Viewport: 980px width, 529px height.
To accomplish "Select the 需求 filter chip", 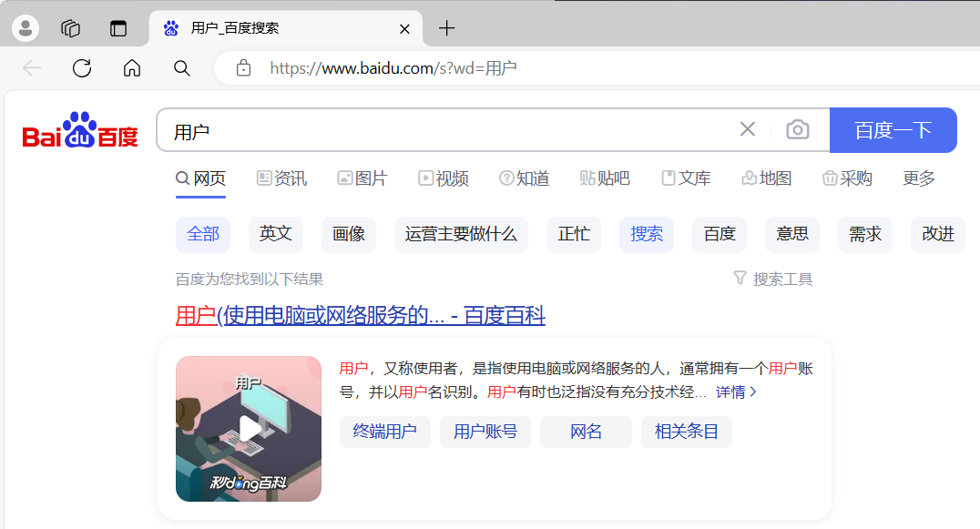I will click(x=865, y=234).
